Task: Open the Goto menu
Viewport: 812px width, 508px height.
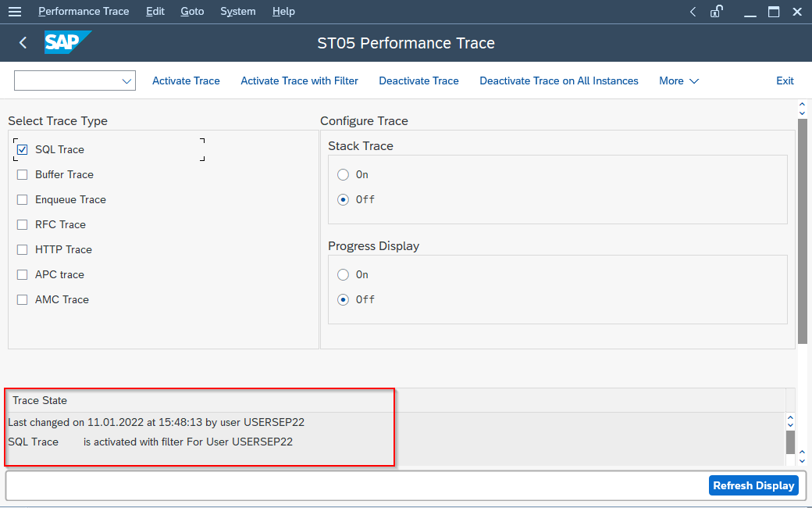Action: pos(192,12)
